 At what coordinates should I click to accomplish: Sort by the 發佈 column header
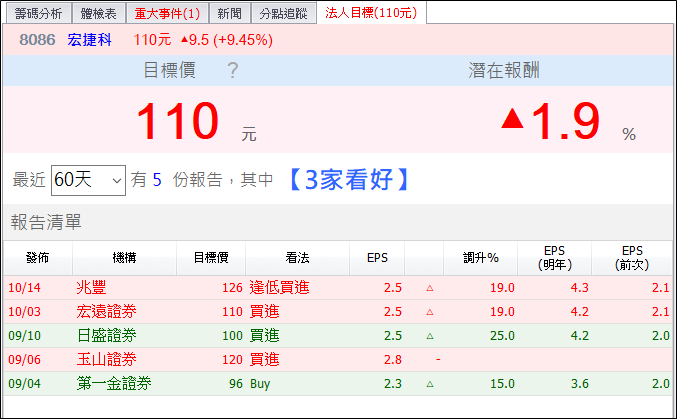click(38, 258)
